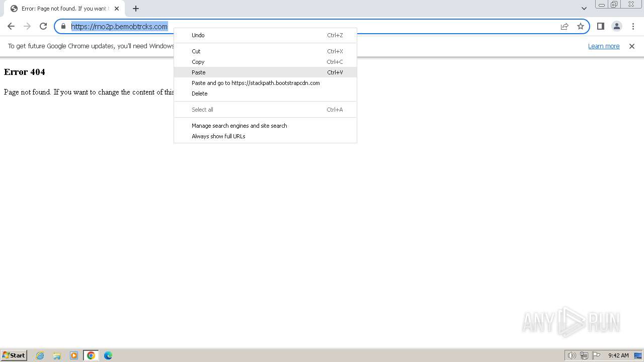This screenshot has height=362, width=644.
Task: Paste and go to stackpath.bootstrapcdn.com
Action: coord(265,83)
